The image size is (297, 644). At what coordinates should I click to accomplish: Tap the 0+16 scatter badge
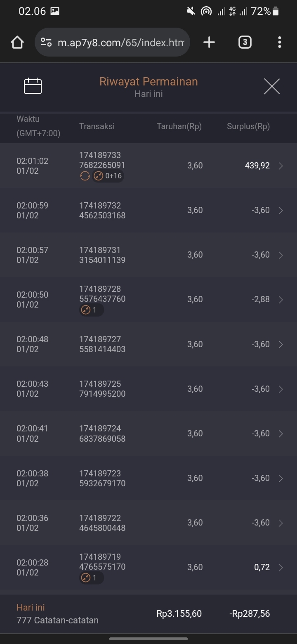point(108,176)
